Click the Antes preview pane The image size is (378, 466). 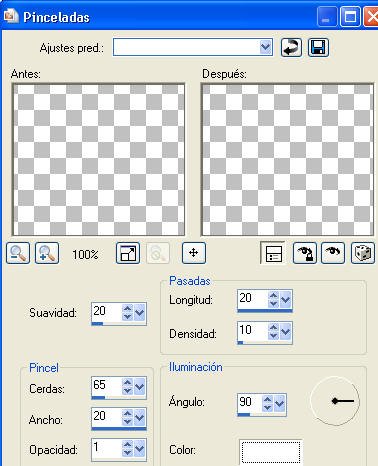pos(99,160)
